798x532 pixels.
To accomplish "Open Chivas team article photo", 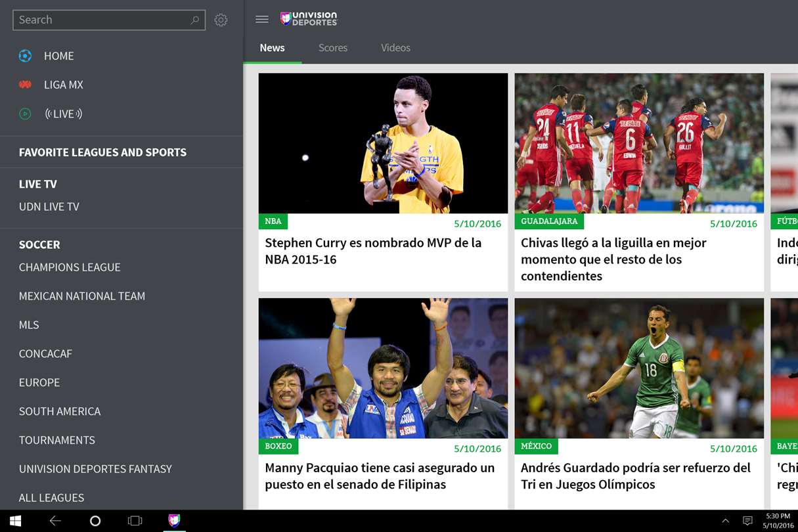I will pyautogui.click(x=639, y=143).
